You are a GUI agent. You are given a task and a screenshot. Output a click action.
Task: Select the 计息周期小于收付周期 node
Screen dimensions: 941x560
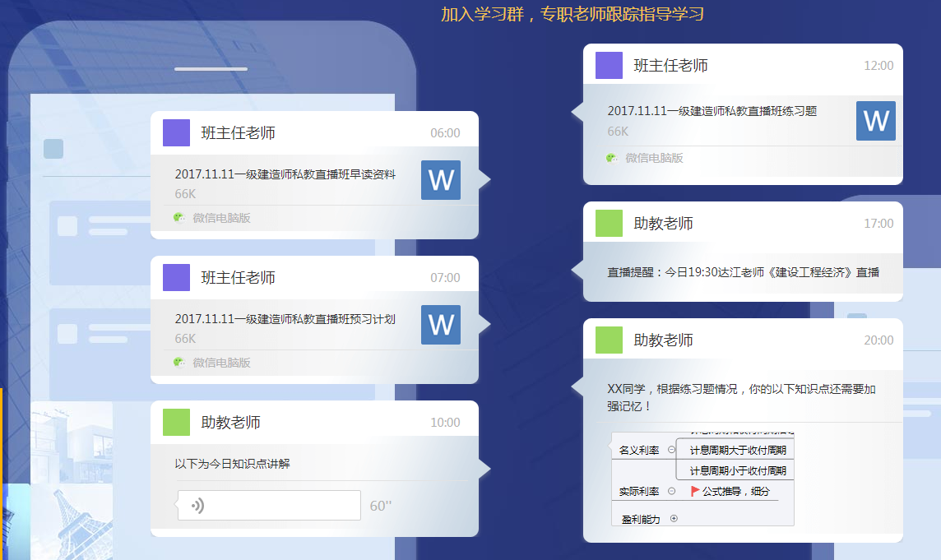[737, 470]
